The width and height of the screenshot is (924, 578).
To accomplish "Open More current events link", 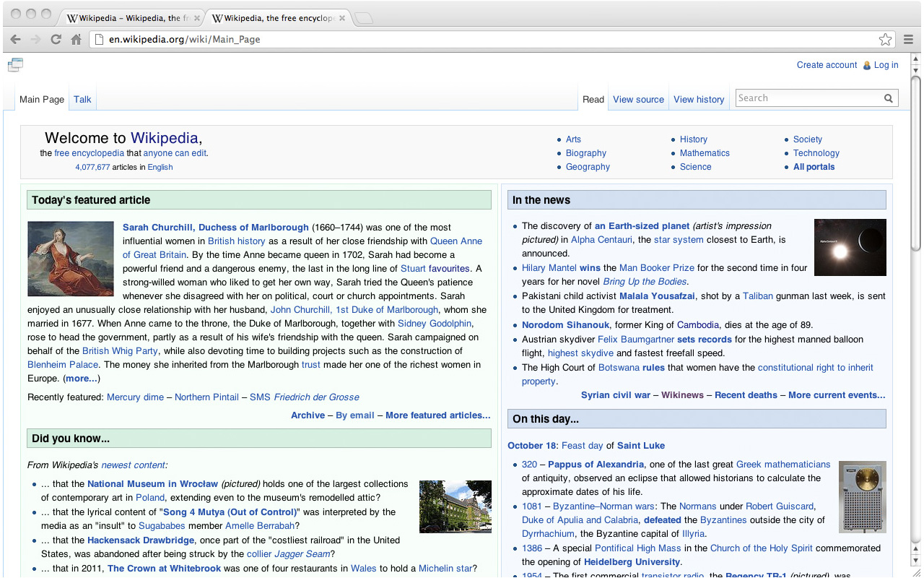I will [837, 395].
